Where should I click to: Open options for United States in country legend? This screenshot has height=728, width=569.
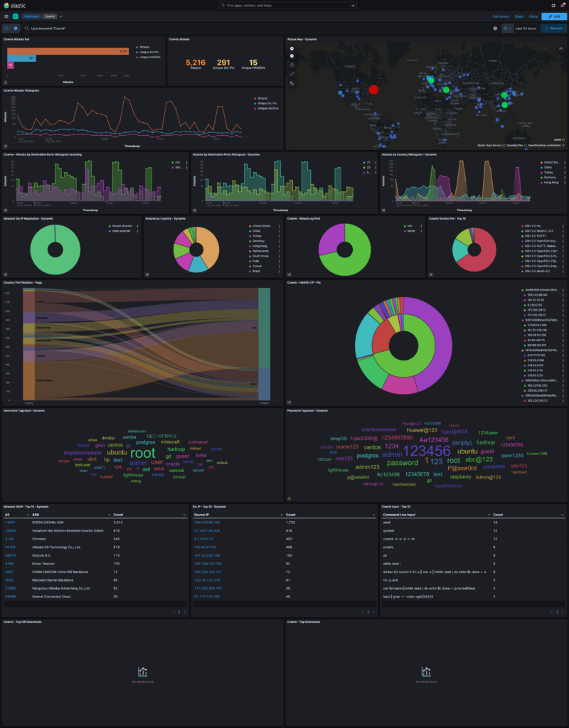click(x=279, y=226)
